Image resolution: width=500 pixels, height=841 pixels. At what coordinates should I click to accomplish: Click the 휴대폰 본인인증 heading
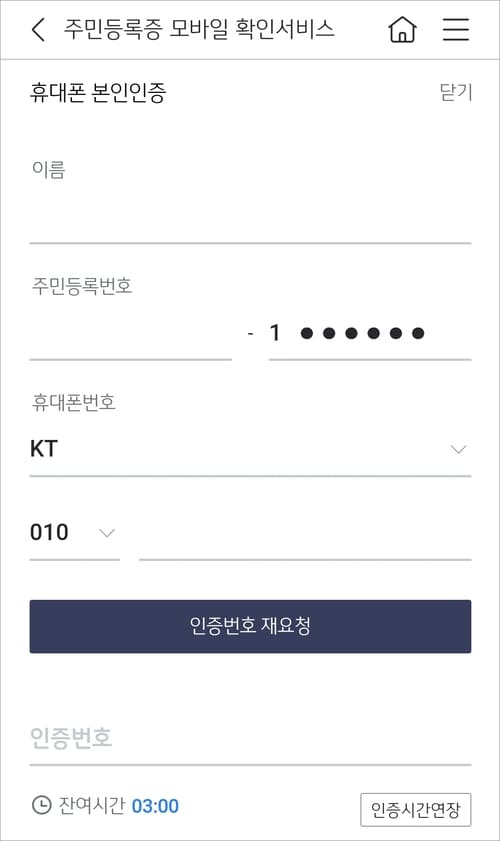[98, 92]
